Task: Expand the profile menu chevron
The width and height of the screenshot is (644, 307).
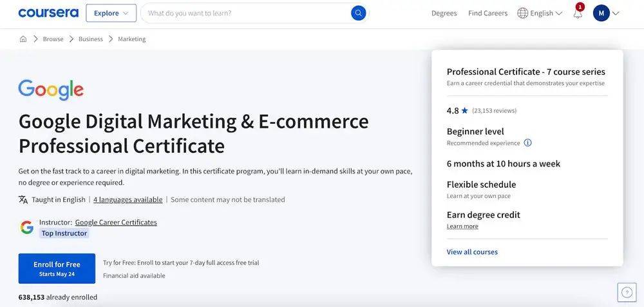Action: coord(616,13)
